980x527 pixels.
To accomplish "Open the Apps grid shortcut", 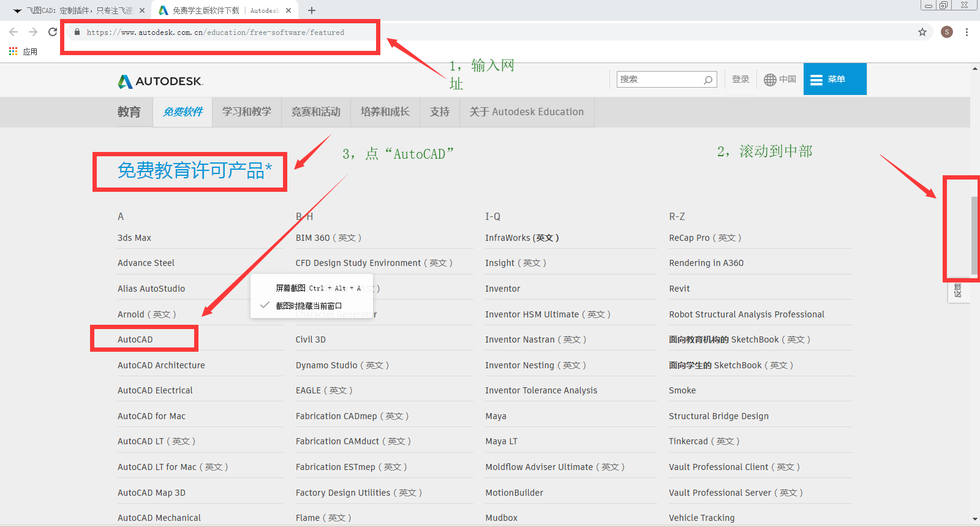I will tap(13, 51).
